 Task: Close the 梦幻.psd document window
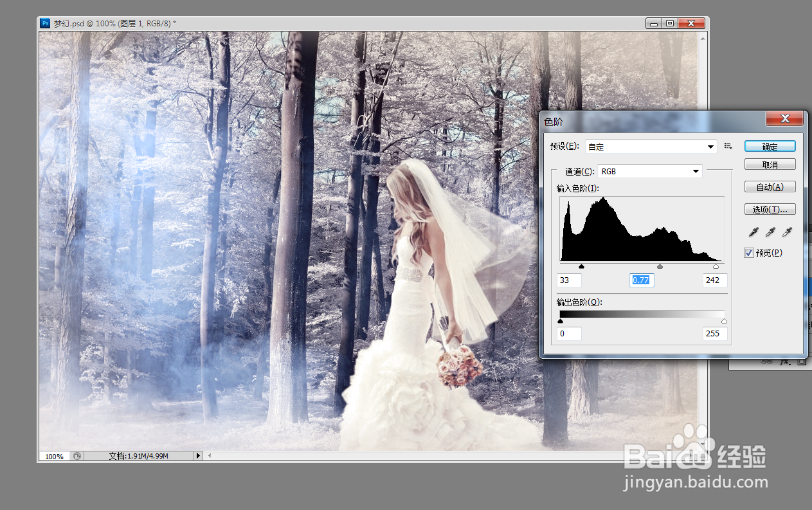[x=692, y=23]
